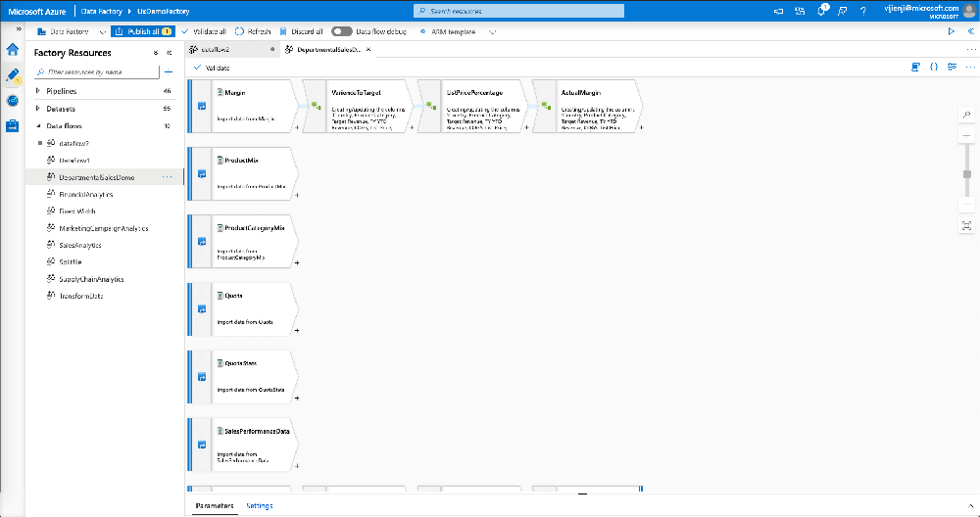This screenshot has height=517, width=980.
Task: Expand the left sidebar with double arrows
Action: coord(19,29)
